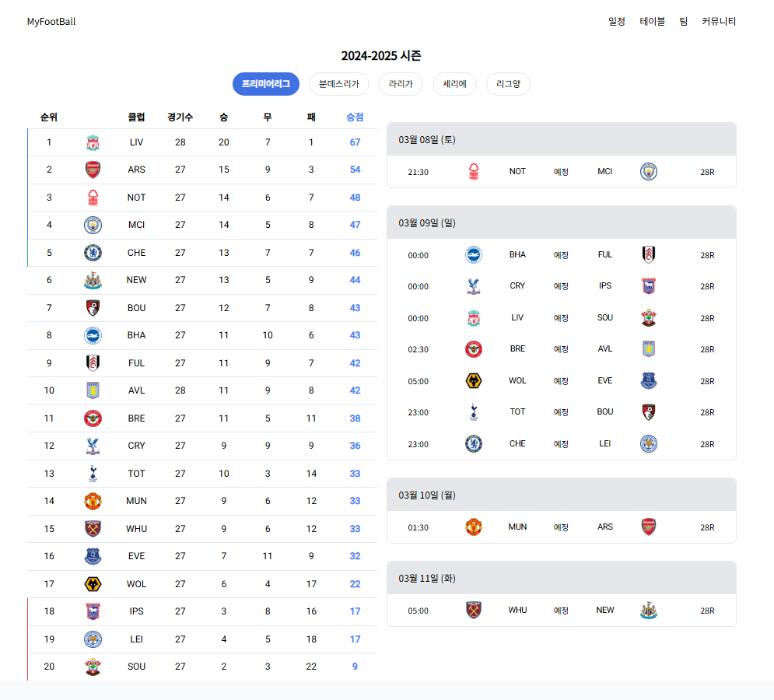The height and width of the screenshot is (700, 774).
Task: Select Wolves logo in the 05:00 fixture
Action: 474,381
